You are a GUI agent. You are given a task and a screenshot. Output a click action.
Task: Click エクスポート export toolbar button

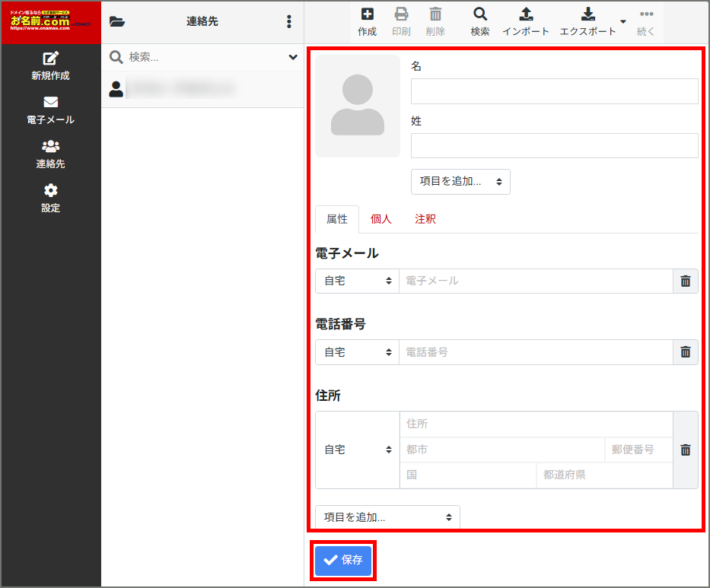[x=587, y=22]
